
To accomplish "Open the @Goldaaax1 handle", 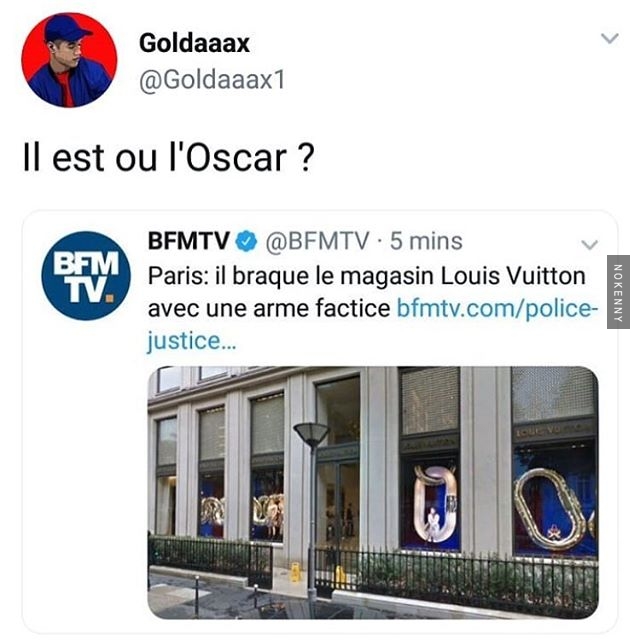I will pos(212,80).
